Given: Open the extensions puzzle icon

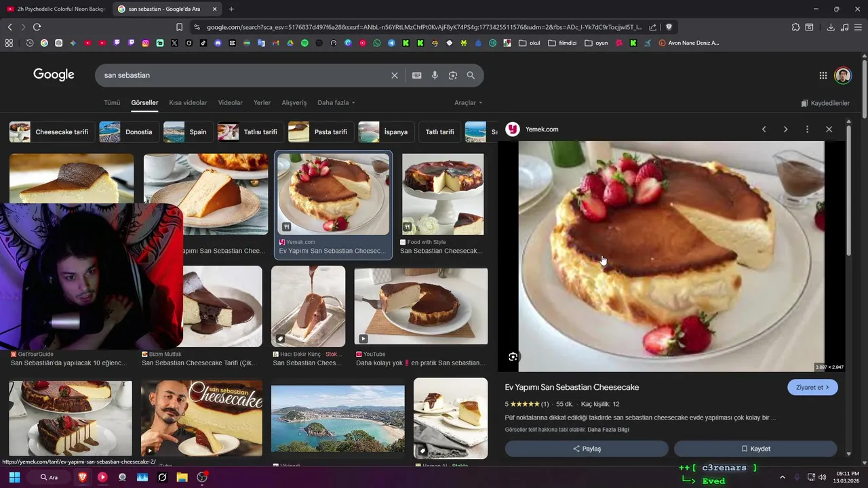Looking at the screenshot, I should 795,27.
